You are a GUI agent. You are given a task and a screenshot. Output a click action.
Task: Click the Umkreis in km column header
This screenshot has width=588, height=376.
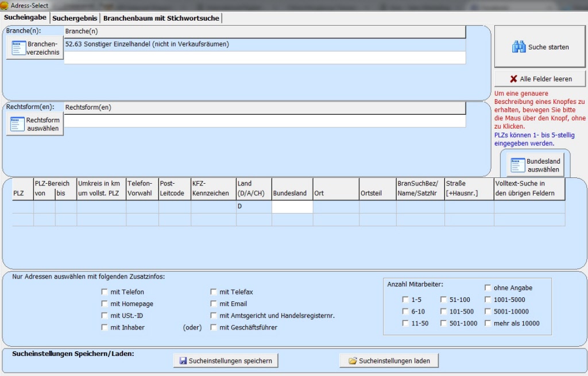point(102,188)
